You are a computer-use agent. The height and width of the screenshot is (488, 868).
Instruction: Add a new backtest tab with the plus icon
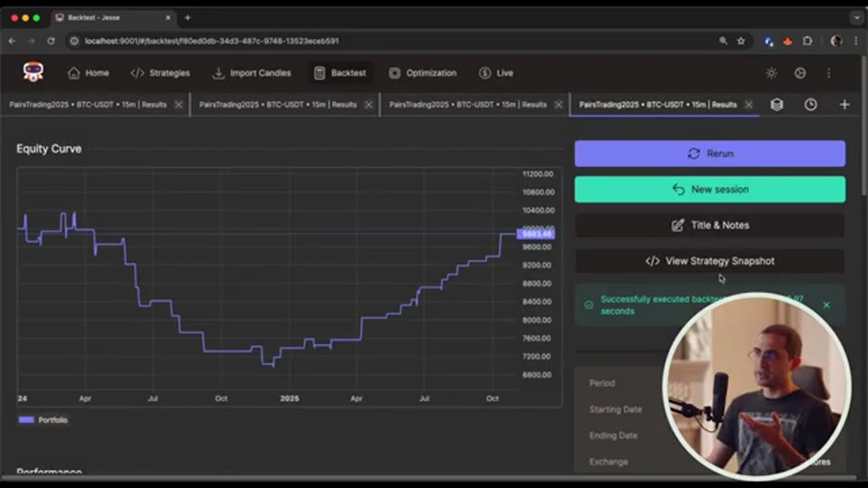(844, 105)
